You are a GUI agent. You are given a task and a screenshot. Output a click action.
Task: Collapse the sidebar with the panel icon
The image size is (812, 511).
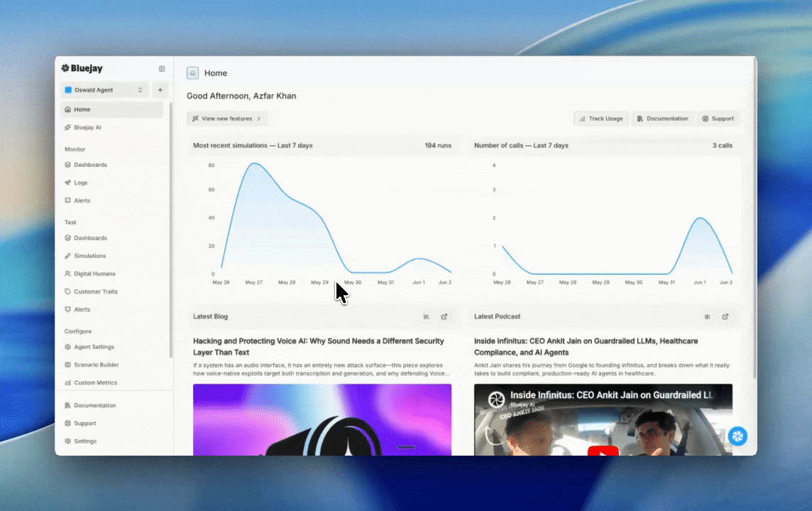coord(162,69)
